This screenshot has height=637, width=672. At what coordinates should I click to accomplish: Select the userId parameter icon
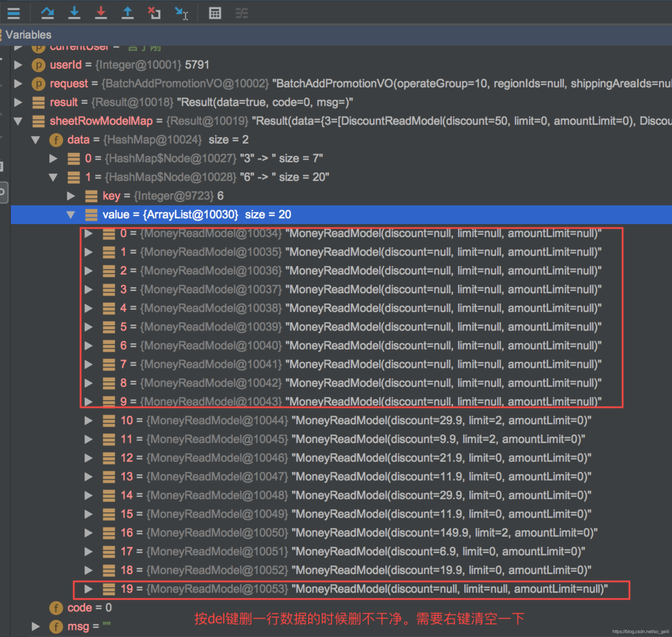coord(38,65)
